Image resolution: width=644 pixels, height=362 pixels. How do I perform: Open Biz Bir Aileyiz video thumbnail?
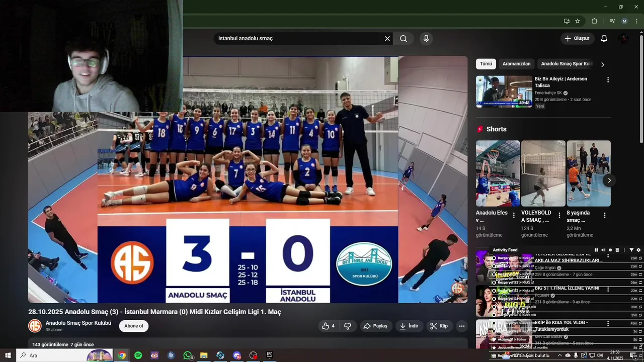click(x=504, y=92)
